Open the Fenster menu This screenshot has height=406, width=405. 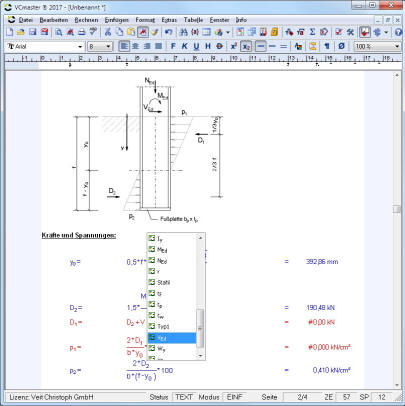(219, 20)
